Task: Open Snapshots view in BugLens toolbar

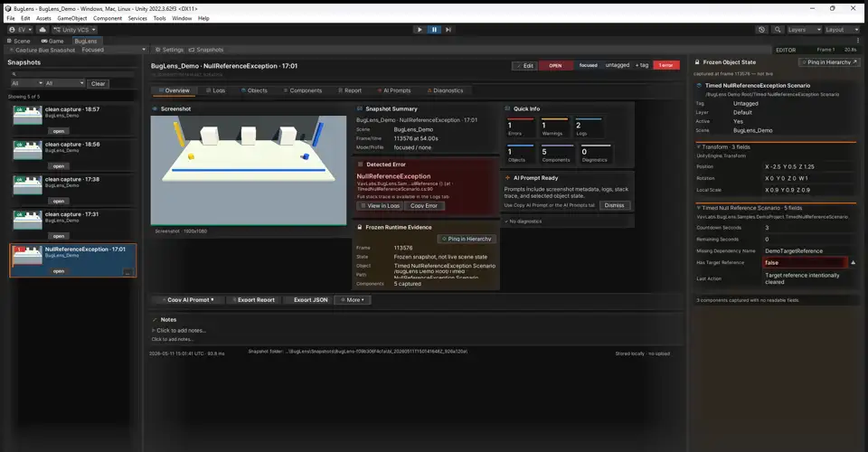Action: point(206,50)
